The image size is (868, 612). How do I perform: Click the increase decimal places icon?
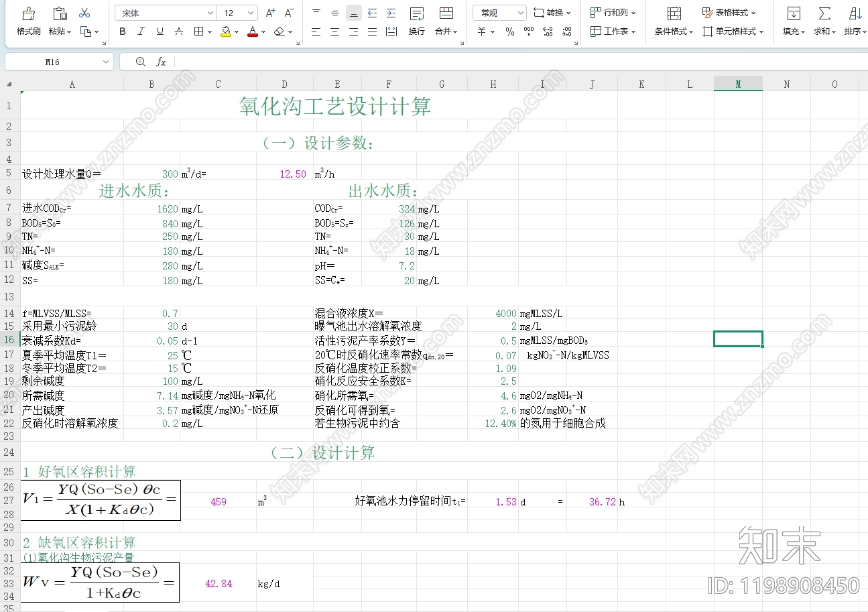[x=548, y=32]
